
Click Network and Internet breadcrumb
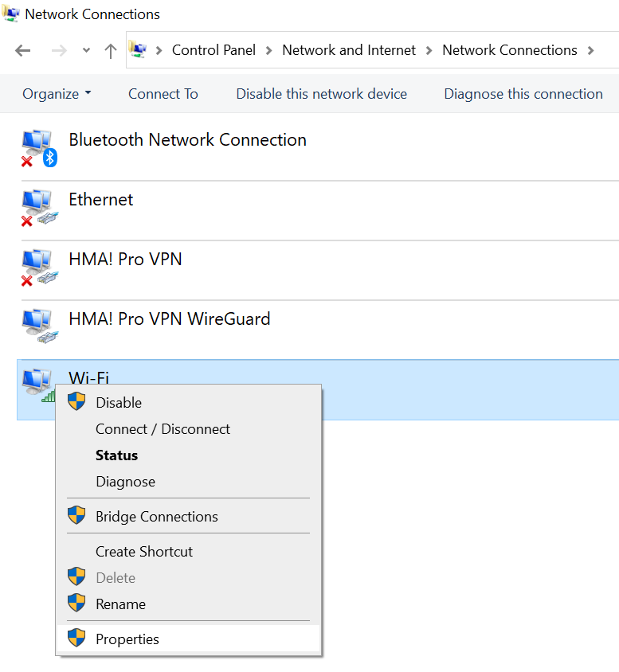(349, 50)
